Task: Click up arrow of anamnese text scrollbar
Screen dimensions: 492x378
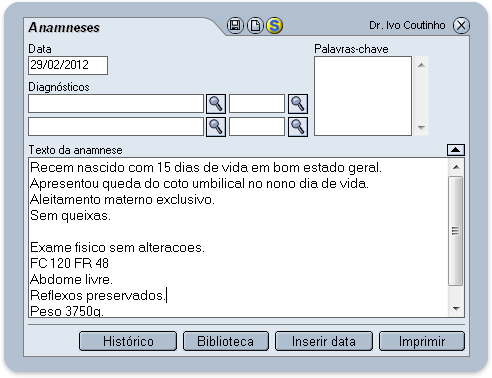Action: [456, 167]
